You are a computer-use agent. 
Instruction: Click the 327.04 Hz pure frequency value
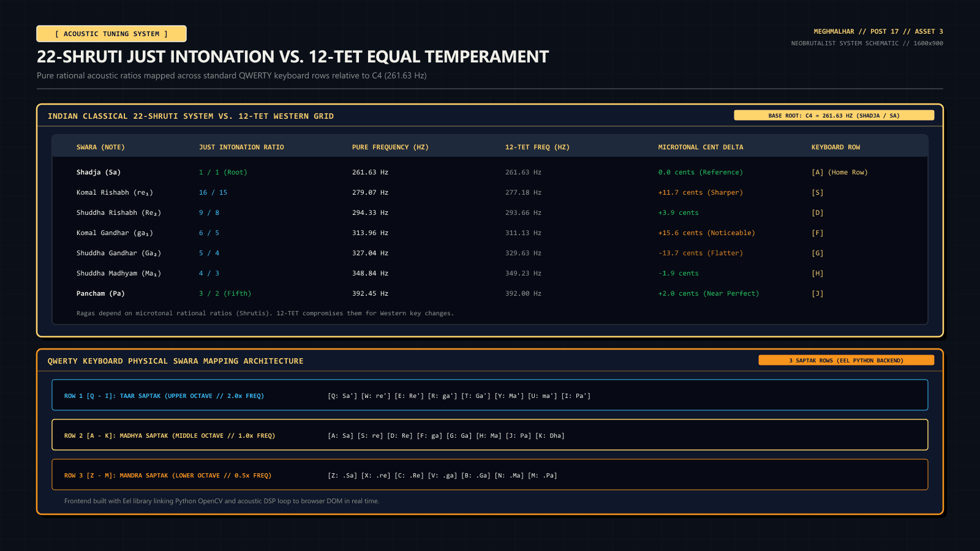[370, 253]
